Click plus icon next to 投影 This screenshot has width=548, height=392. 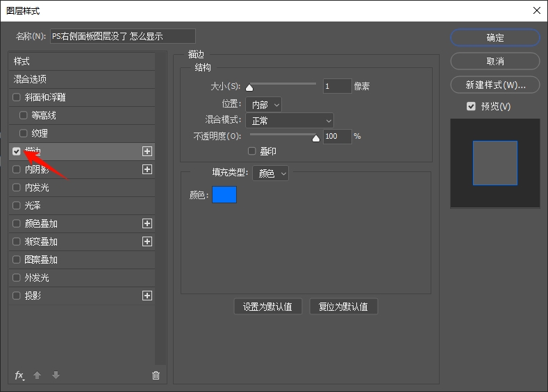147,296
